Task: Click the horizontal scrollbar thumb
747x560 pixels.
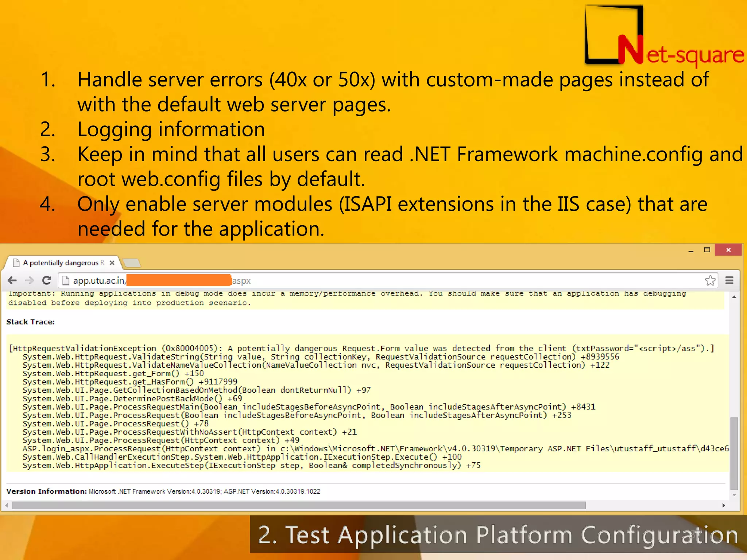Action: pyautogui.click(x=299, y=505)
